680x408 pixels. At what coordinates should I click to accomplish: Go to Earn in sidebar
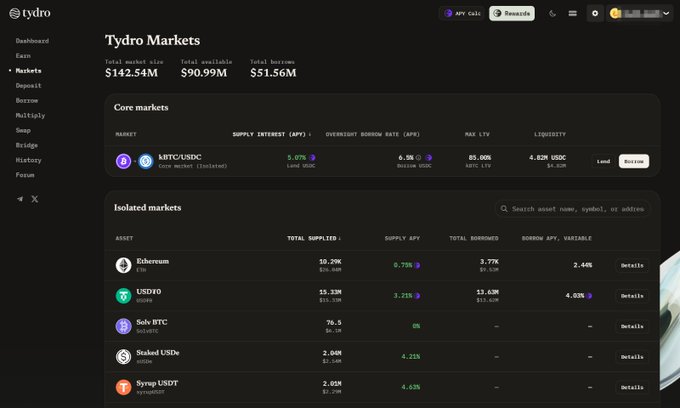[23, 55]
